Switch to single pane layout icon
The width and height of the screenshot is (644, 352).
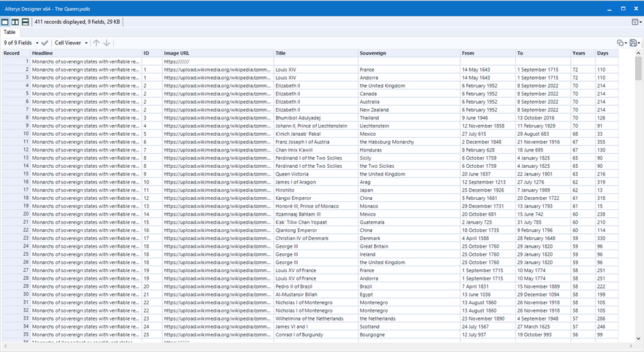tap(5, 22)
